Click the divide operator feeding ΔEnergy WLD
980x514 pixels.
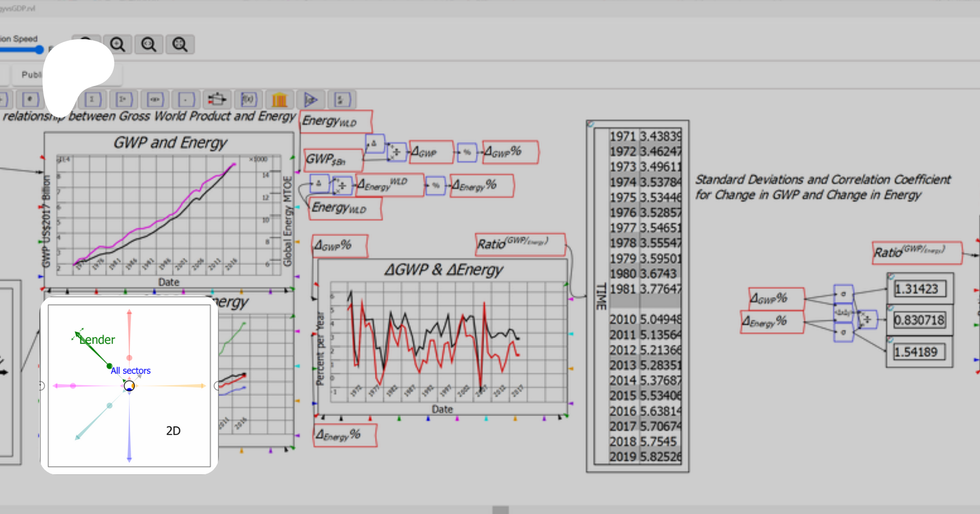pyautogui.click(x=342, y=185)
